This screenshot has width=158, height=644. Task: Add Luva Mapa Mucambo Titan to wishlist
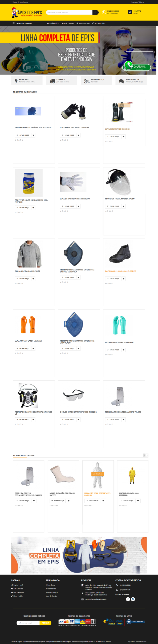coord(78,135)
